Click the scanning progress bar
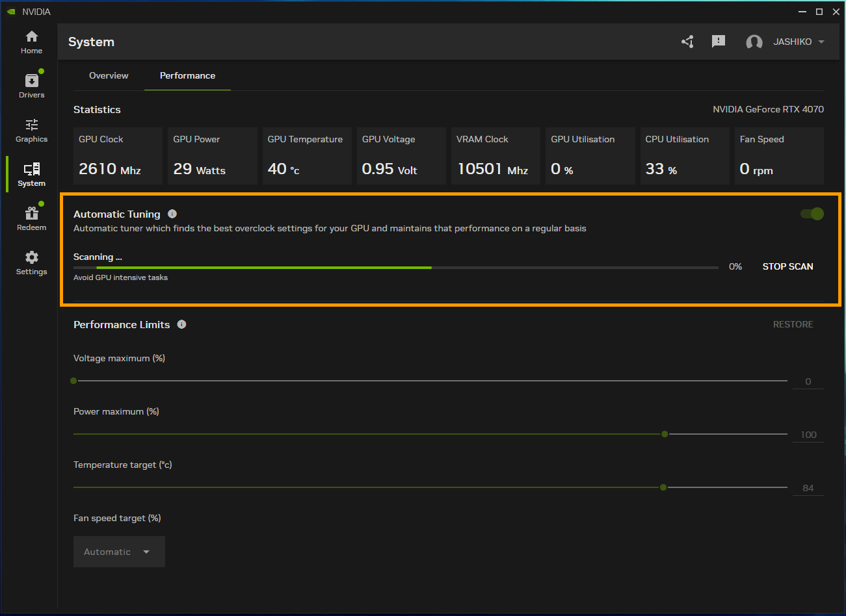This screenshot has height=616, width=846. pos(396,268)
